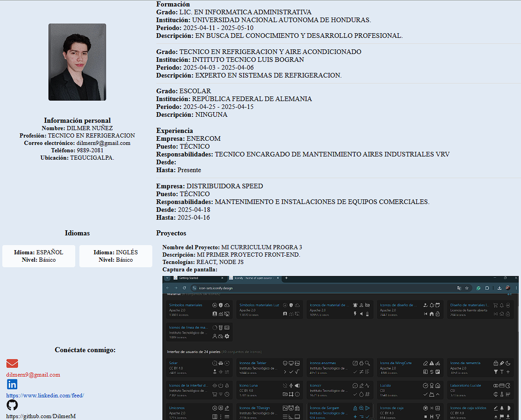The height and width of the screenshot is (420, 521).
Task: Click the translate page icon in address bar
Action: [459, 288]
